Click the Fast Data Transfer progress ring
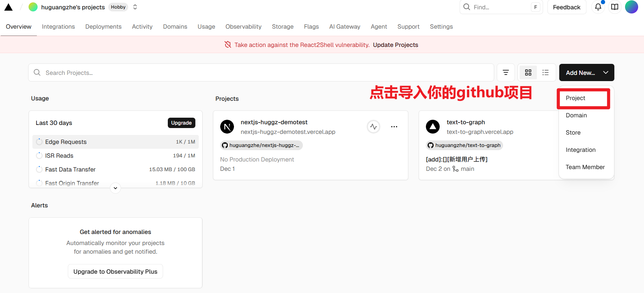Image resolution: width=644 pixels, height=293 pixels. pyautogui.click(x=39, y=169)
